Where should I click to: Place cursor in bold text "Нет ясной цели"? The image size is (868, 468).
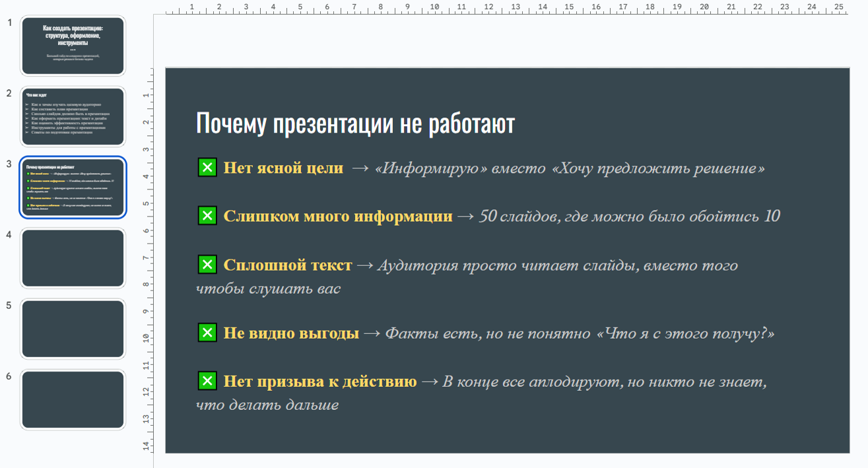point(283,168)
